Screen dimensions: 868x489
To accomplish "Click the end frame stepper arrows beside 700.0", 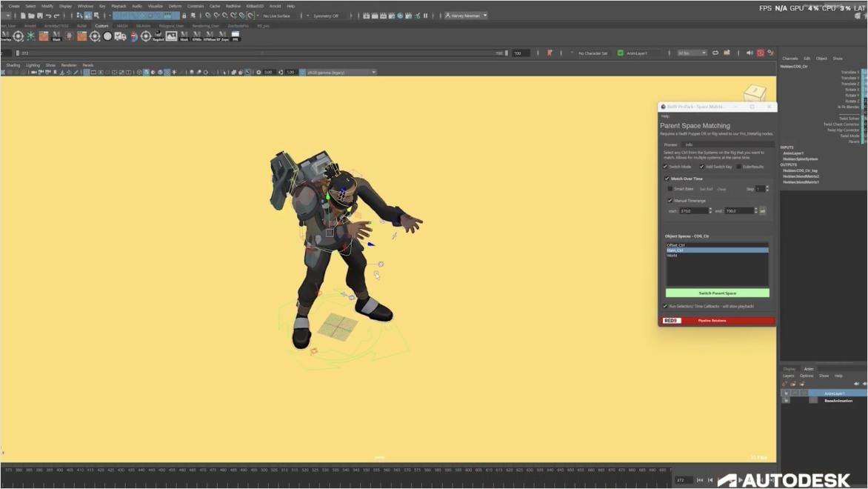I will pos(756,210).
